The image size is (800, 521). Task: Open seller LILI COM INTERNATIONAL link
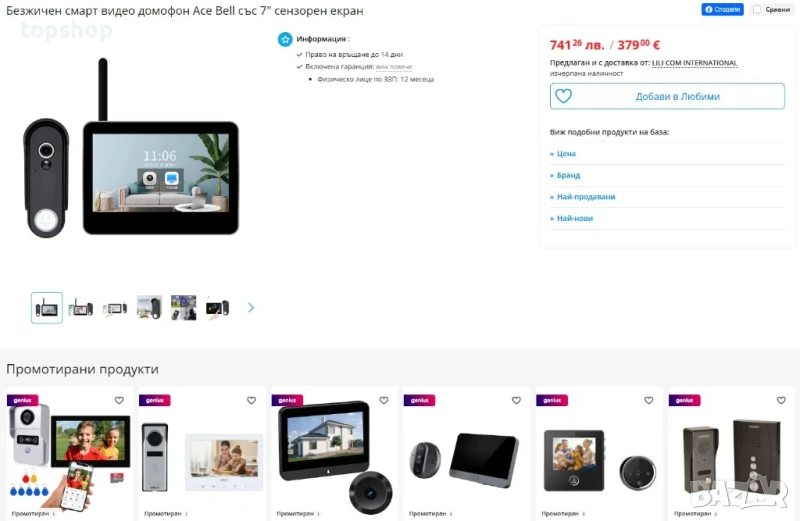click(x=694, y=63)
